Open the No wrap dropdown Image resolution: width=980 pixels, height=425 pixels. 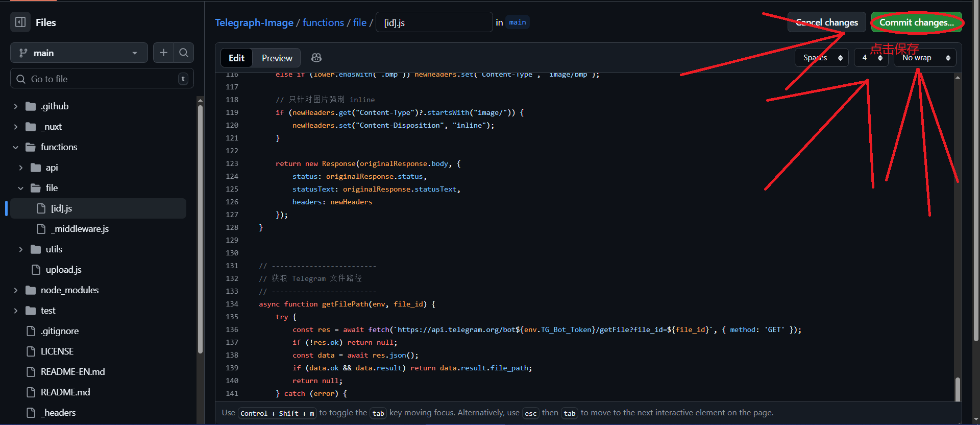click(924, 58)
